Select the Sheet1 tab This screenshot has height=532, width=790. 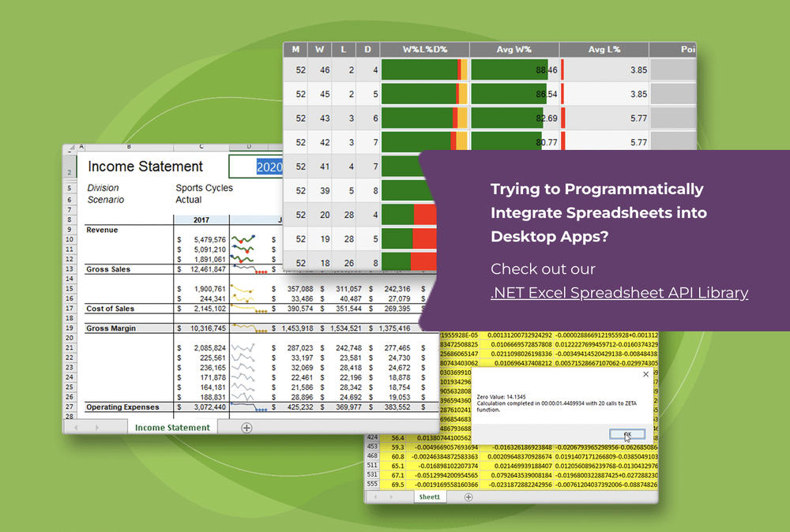coord(430,496)
